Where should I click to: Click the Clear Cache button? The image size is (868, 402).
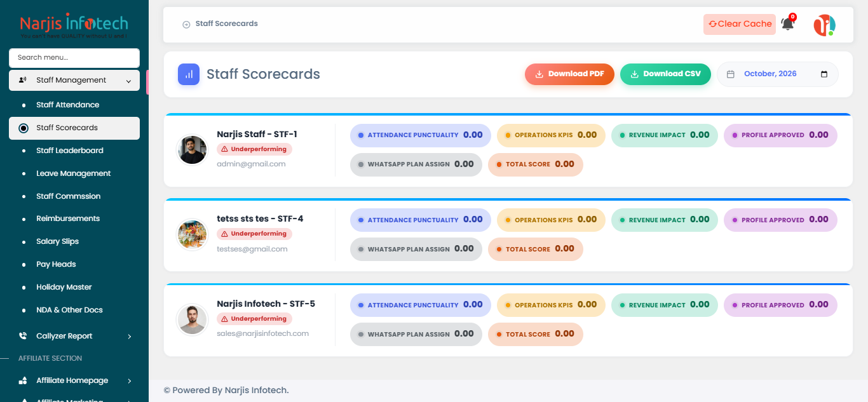coord(740,24)
